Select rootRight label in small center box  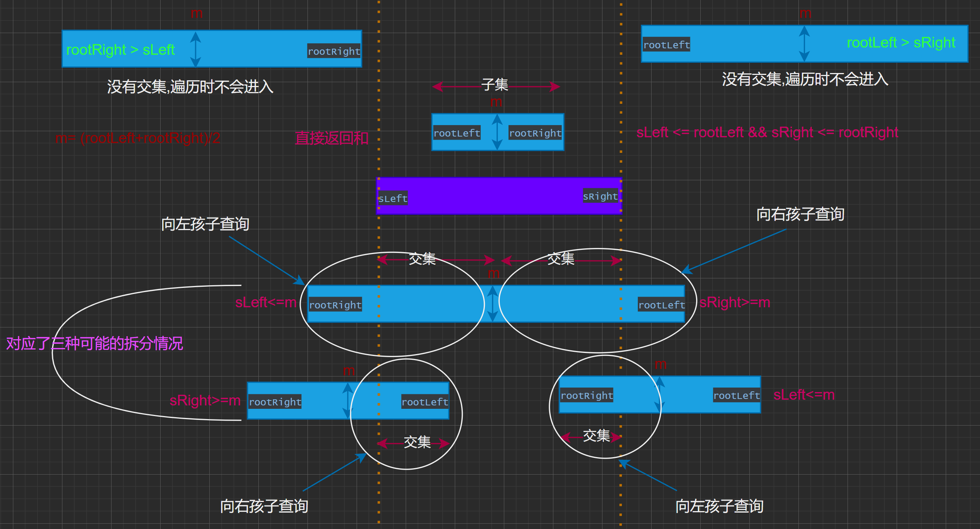535,133
